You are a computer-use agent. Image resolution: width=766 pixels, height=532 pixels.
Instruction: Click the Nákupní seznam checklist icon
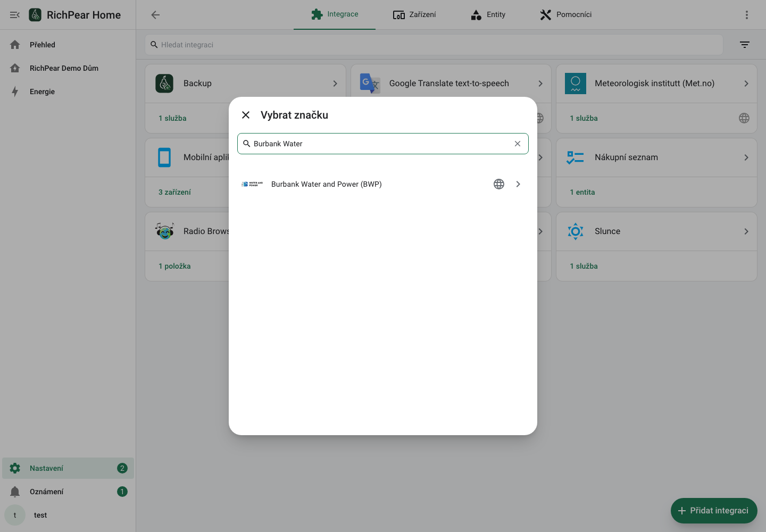coord(576,157)
